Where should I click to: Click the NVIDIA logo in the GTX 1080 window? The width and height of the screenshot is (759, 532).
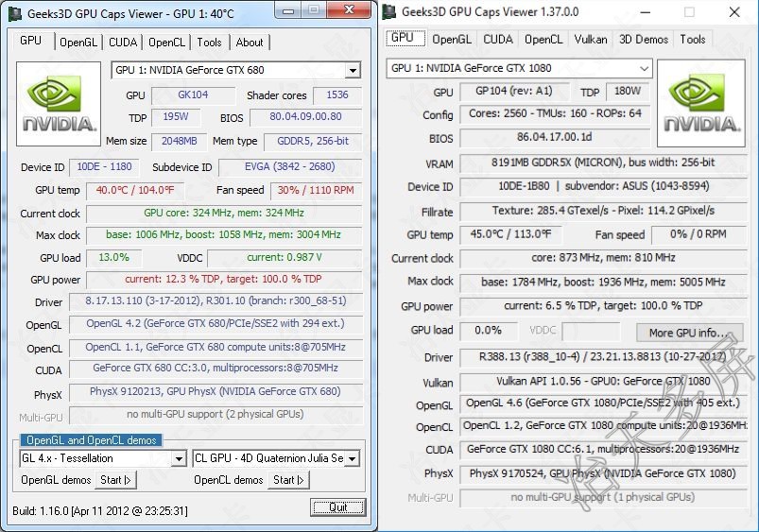[x=701, y=103]
